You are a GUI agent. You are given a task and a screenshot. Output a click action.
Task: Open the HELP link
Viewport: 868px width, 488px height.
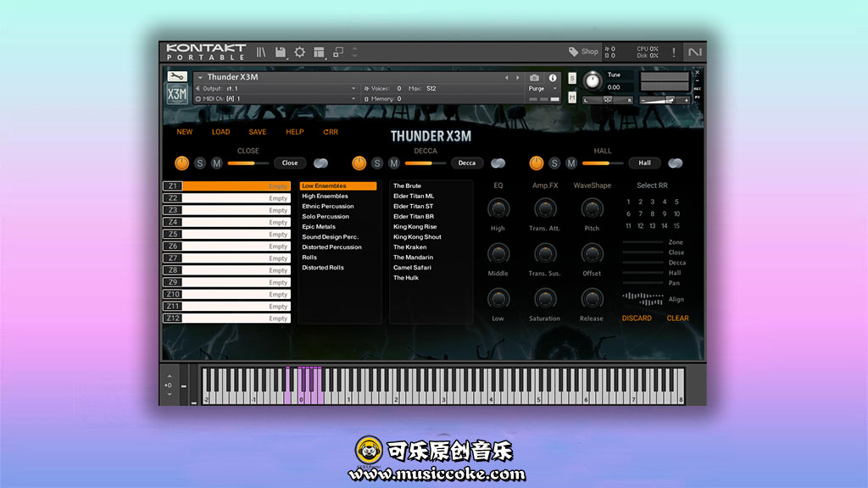(294, 131)
